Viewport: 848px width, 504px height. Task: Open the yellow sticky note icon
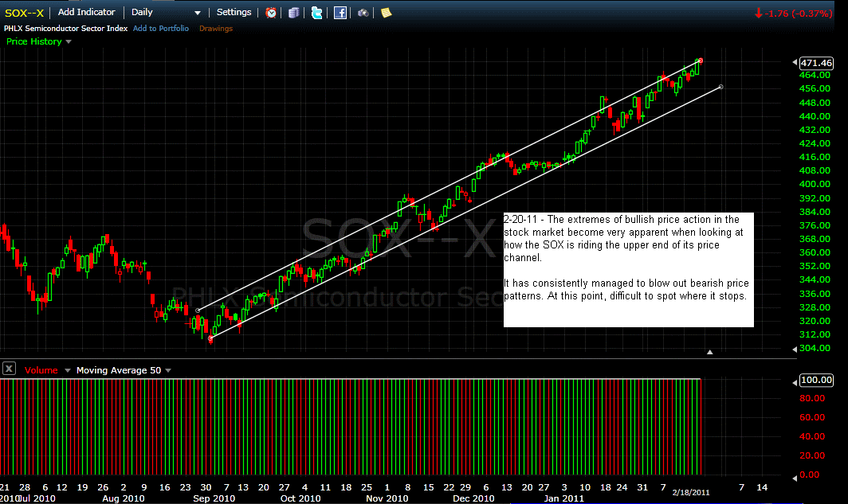pos(386,13)
